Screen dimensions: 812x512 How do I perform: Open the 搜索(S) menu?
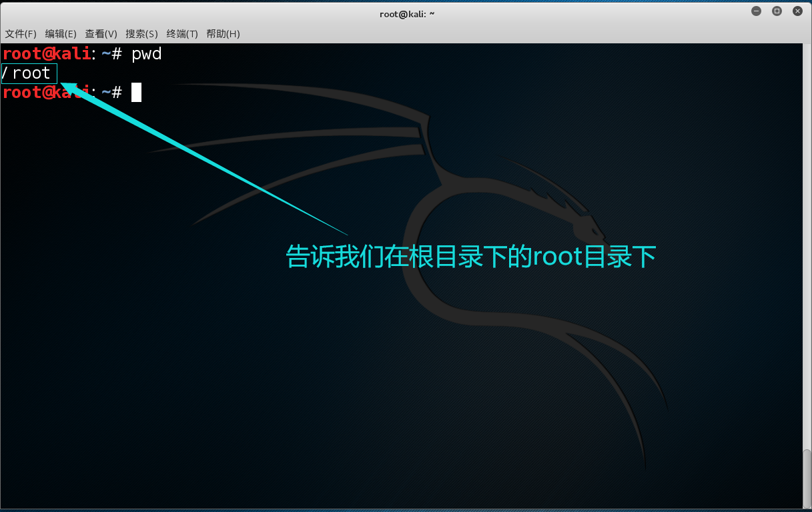(141, 34)
